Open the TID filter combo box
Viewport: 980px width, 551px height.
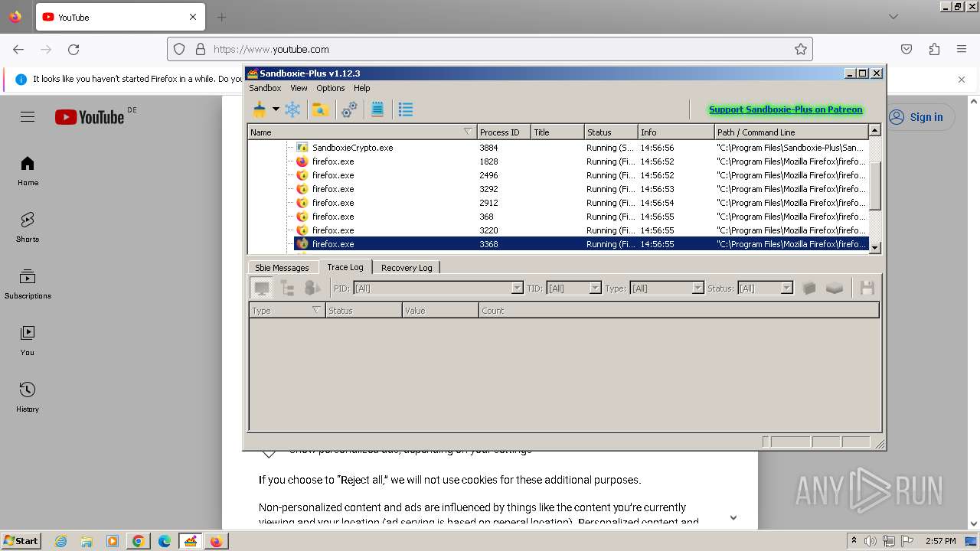574,289
